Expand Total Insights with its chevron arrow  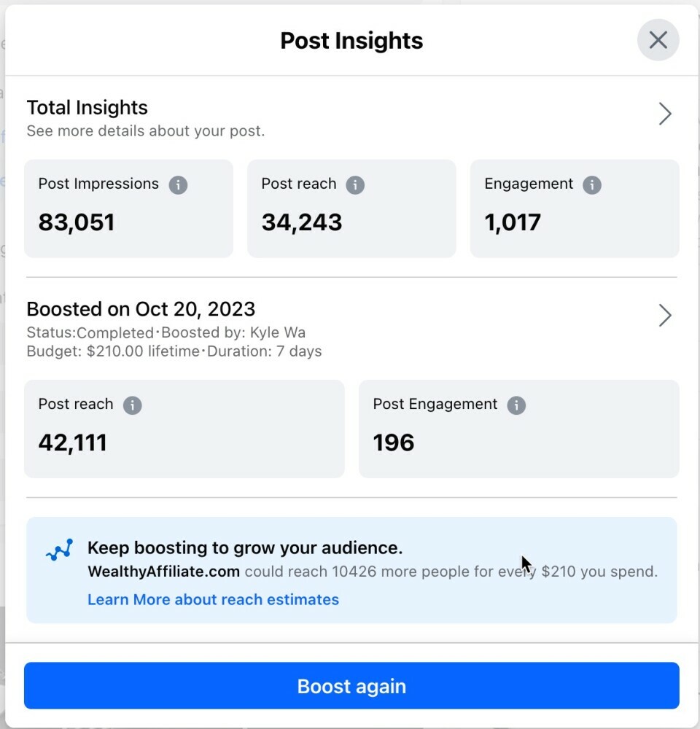664,114
